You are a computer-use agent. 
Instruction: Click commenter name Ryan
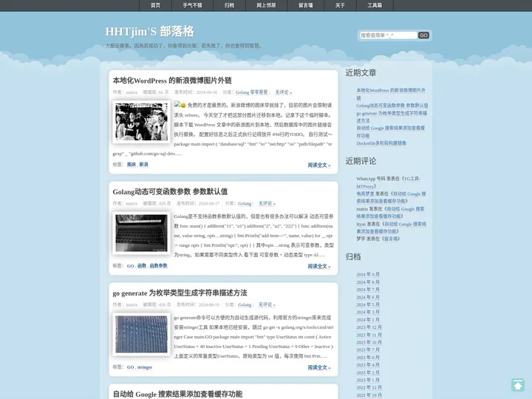[x=361, y=225]
